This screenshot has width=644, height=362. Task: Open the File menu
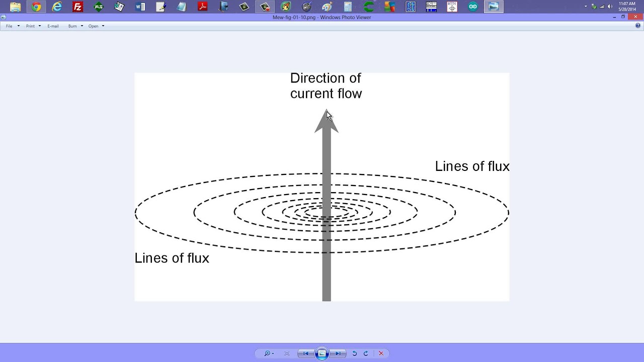tap(9, 26)
